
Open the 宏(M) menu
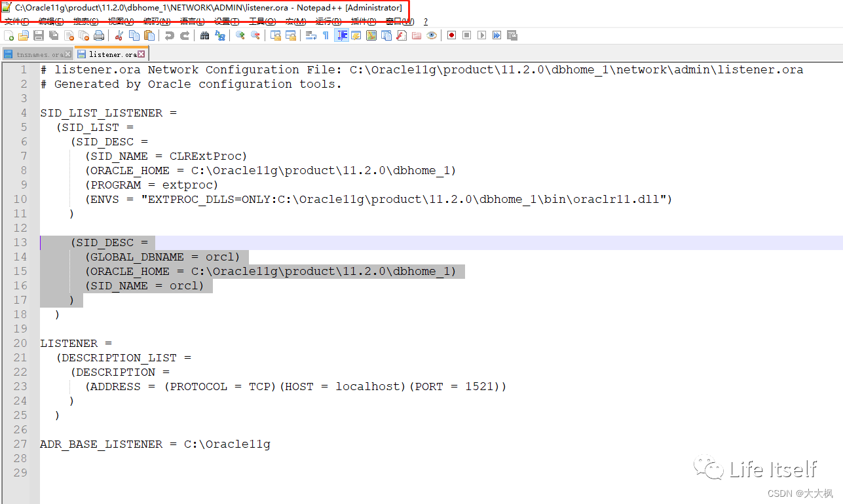pyautogui.click(x=295, y=22)
